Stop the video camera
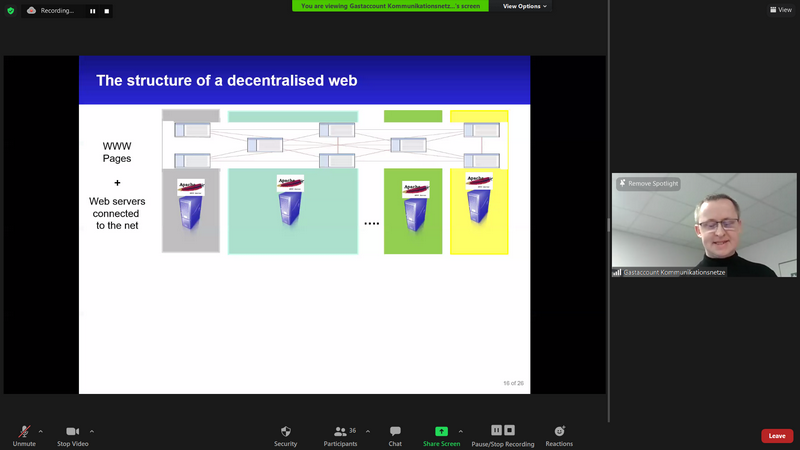800x450 pixels. click(72, 436)
